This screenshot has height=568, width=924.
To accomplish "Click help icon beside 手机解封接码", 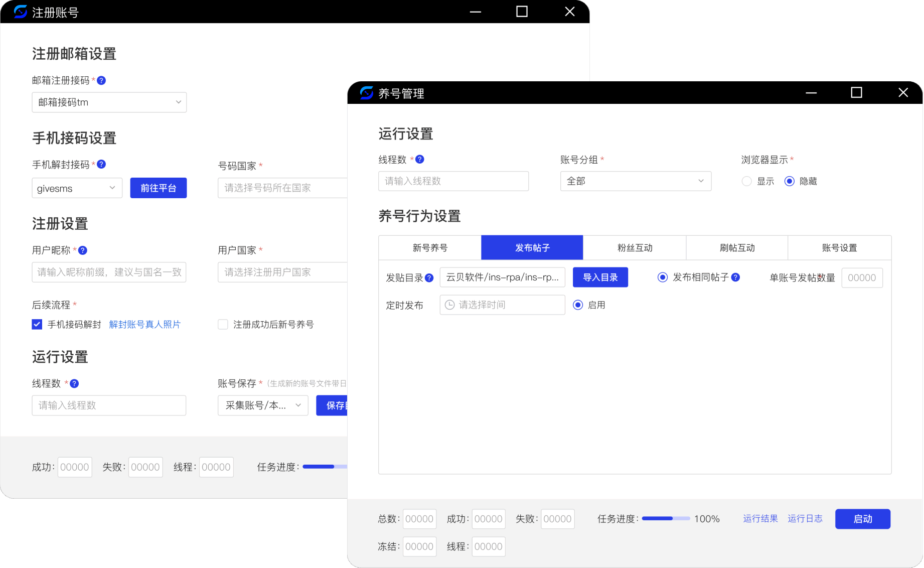I will [101, 164].
